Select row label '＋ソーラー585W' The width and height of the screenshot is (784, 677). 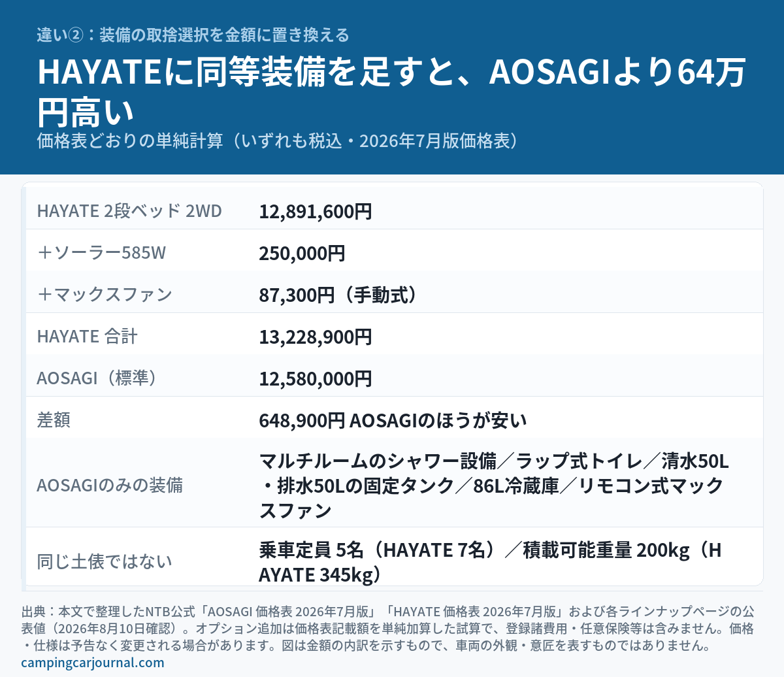pyautogui.click(x=102, y=253)
